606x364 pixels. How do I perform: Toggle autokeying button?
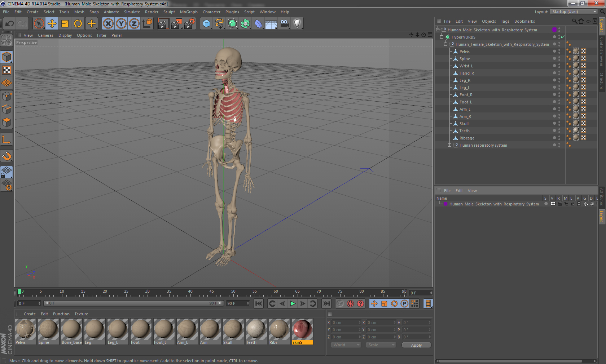coord(350,303)
